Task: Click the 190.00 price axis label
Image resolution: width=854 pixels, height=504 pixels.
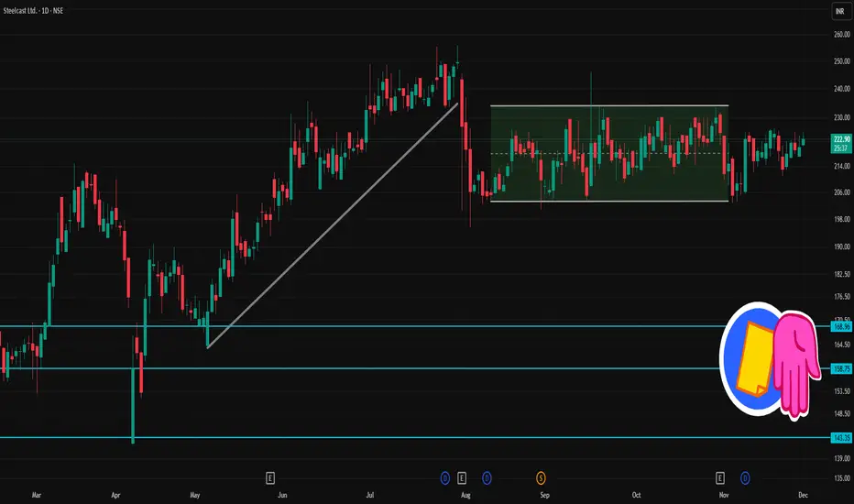Action: [x=841, y=247]
